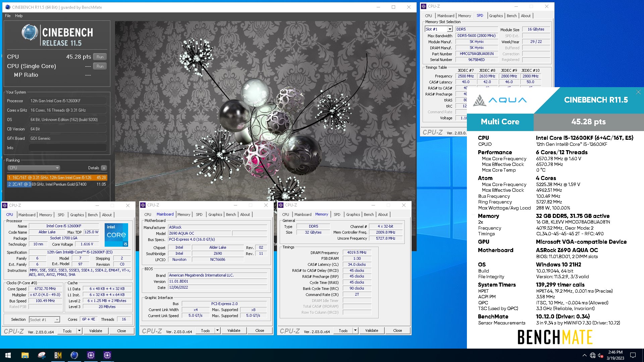Click the taskbar icon next to File Explorer

pos(42,355)
